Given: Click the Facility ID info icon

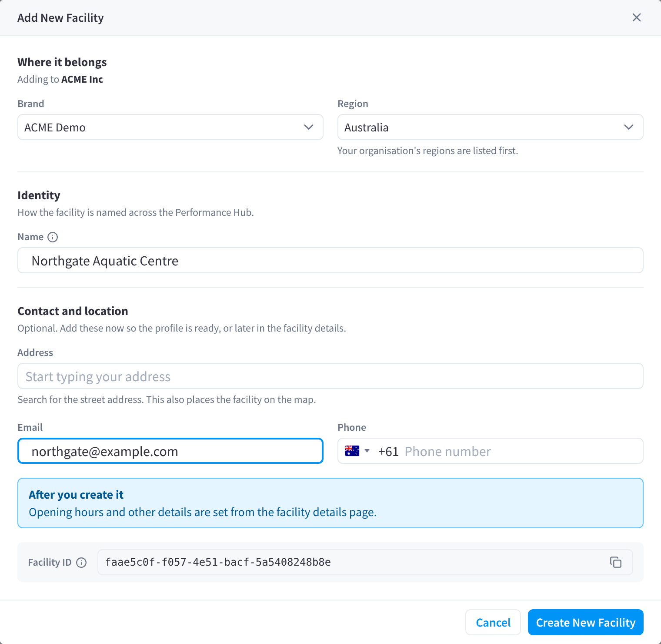Looking at the screenshot, I should point(81,563).
